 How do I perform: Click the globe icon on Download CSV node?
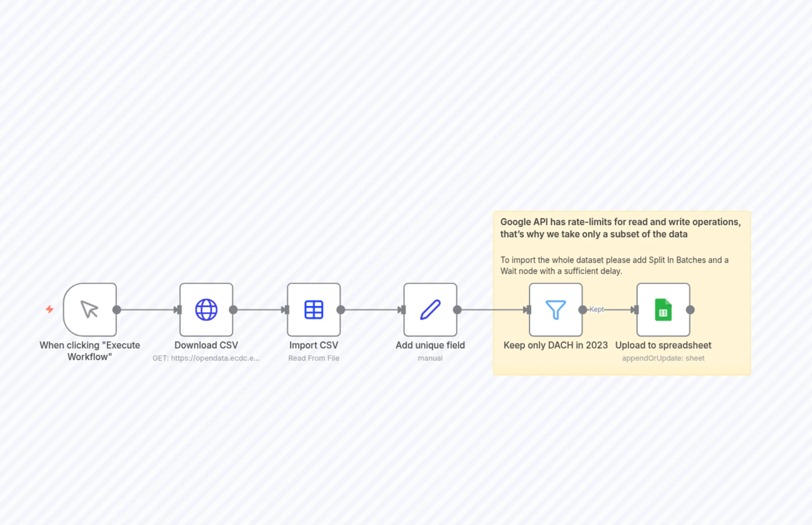coord(206,309)
